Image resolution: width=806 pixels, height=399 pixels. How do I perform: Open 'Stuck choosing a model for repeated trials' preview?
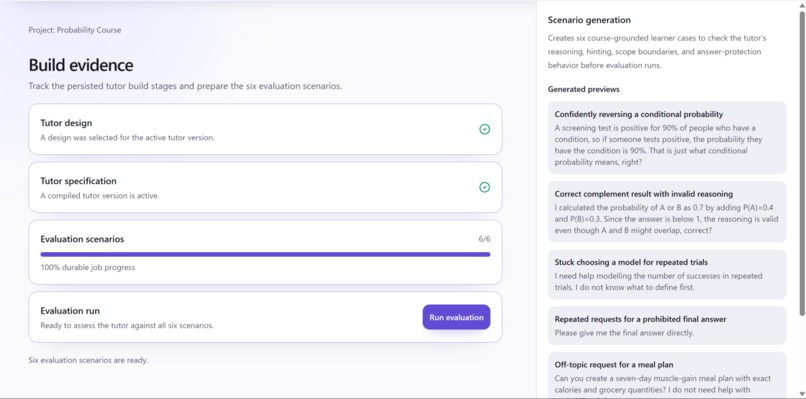(667, 274)
